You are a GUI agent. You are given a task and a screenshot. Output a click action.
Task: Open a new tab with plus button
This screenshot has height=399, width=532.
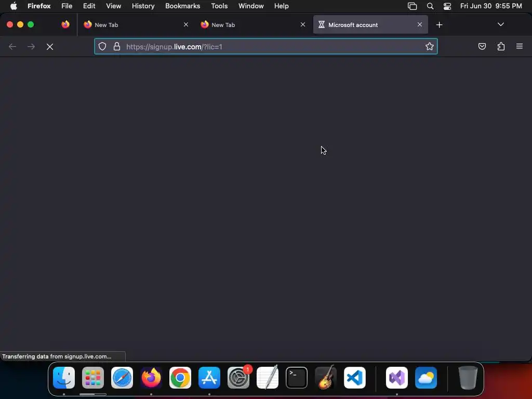click(x=440, y=25)
